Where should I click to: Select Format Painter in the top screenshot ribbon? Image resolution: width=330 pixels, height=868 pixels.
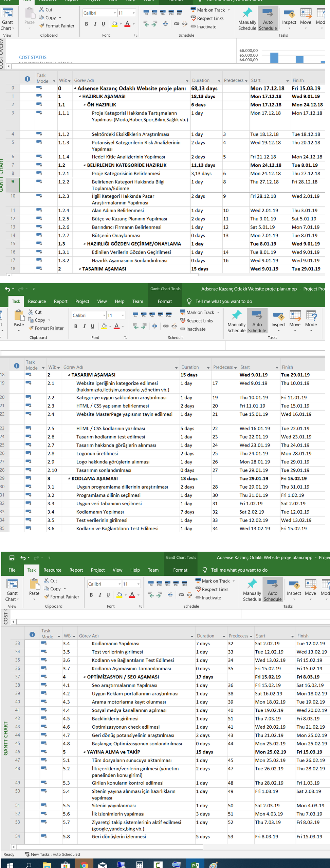[57, 26]
